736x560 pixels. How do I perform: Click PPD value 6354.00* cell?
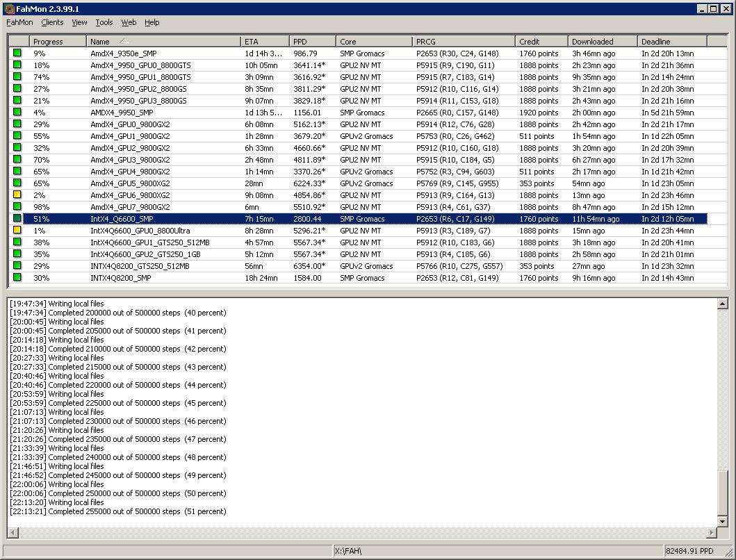309,266
